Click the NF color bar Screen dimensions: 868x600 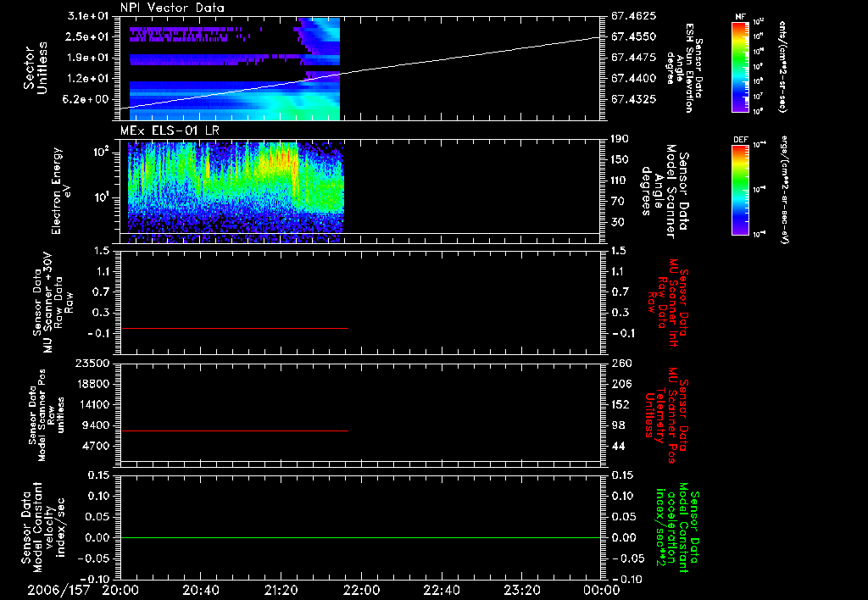pos(741,66)
